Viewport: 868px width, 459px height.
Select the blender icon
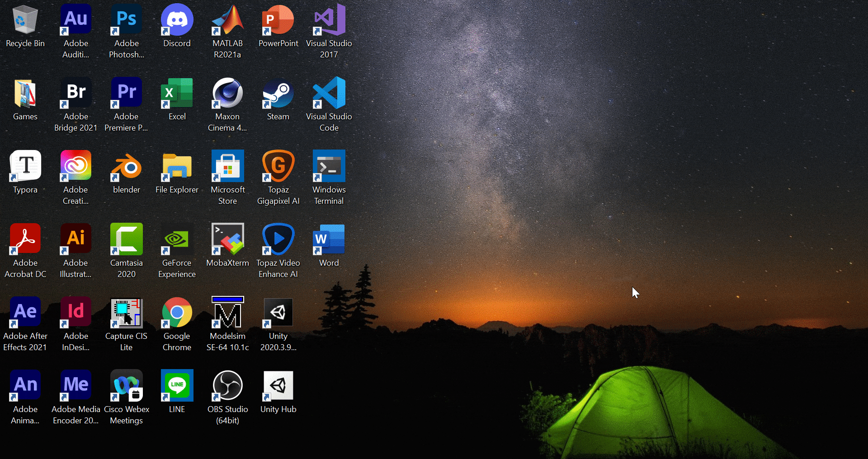point(127,166)
